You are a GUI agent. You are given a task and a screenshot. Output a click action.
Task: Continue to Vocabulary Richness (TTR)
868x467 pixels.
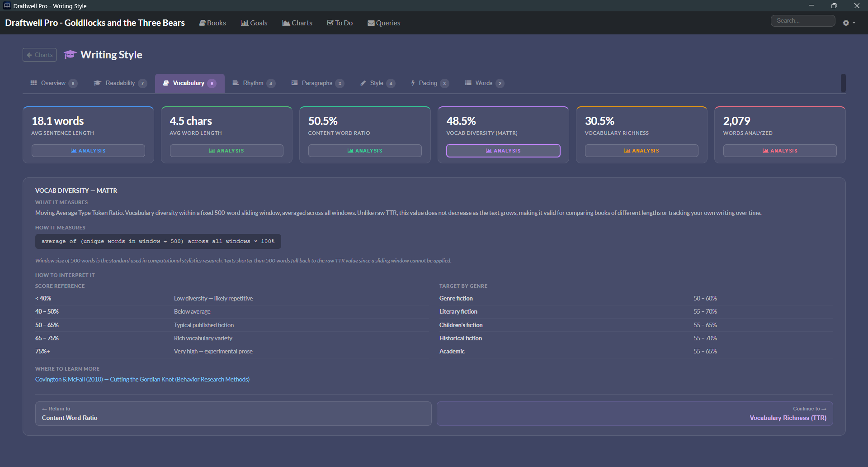pos(635,414)
